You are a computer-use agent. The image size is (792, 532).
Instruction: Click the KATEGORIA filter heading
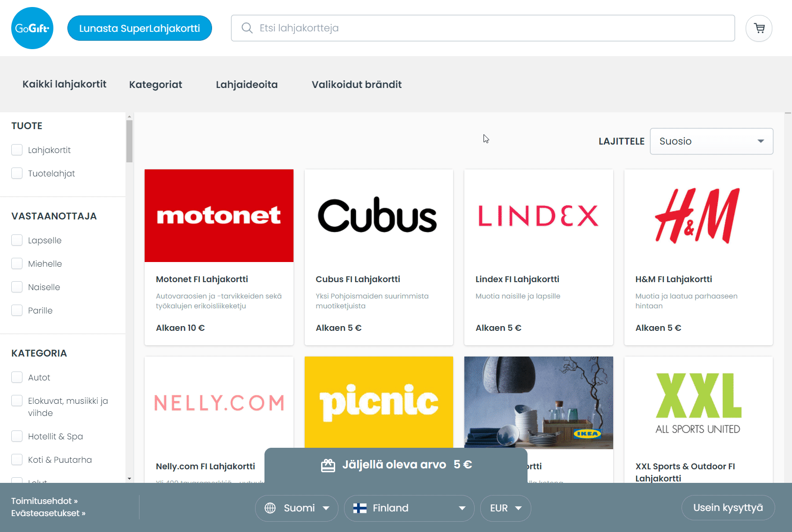(39, 353)
